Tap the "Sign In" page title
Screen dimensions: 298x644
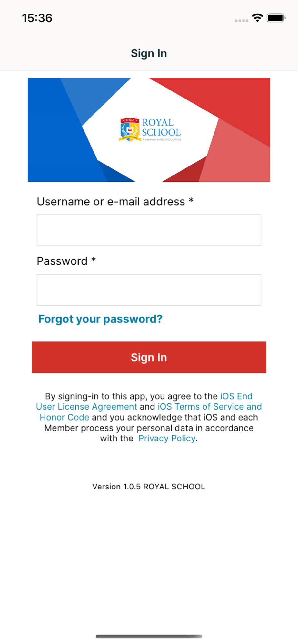tap(149, 53)
